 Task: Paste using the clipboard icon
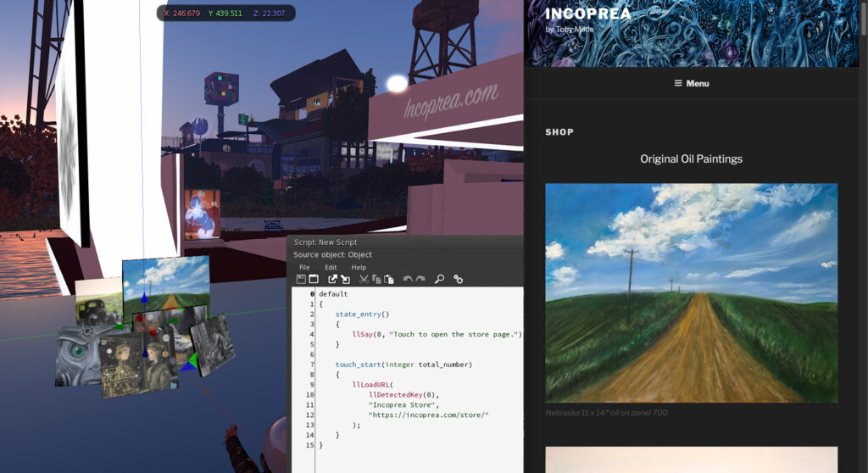click(389, 279)
